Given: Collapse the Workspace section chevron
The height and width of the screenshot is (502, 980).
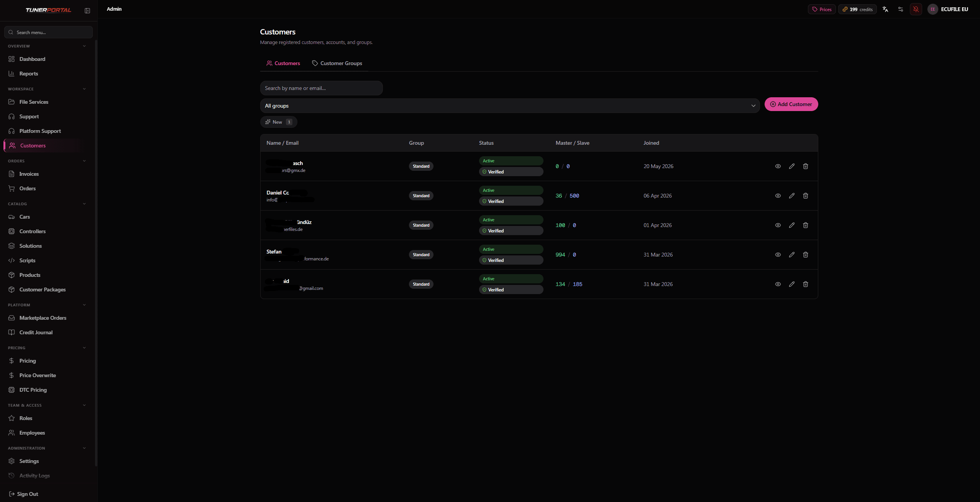Looking at the screenshot, I should pos(84,89).
